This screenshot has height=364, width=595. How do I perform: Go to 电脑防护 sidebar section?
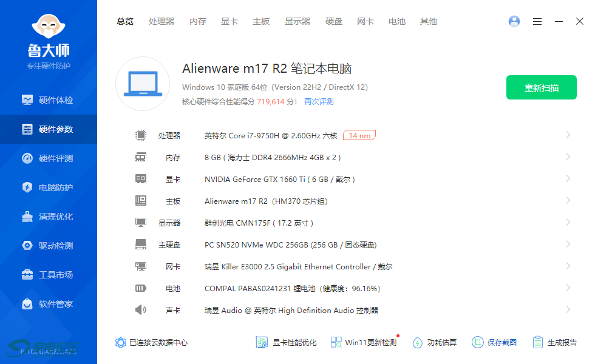(x=48, y=187)
